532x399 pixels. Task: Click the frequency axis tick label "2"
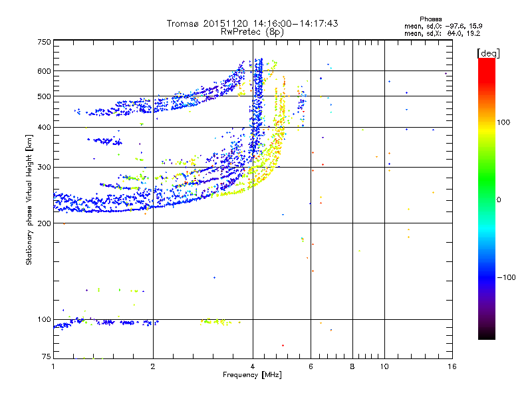(153, 366)
